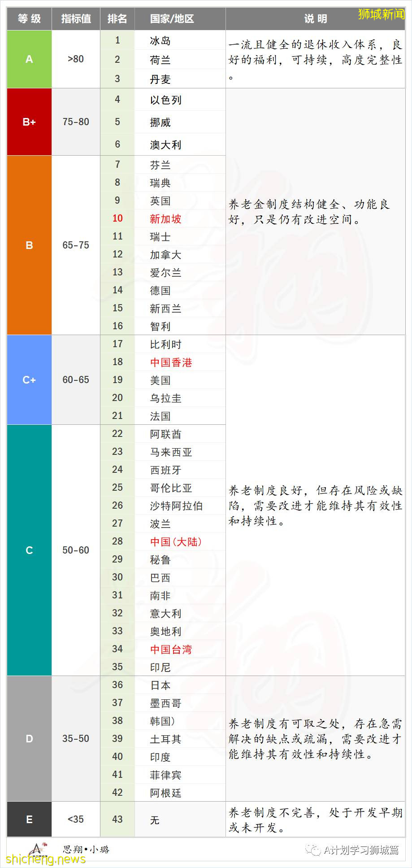412x868 pixels.
Task: Click the 乌拉圭 country cell
Action: pos(180,398)
